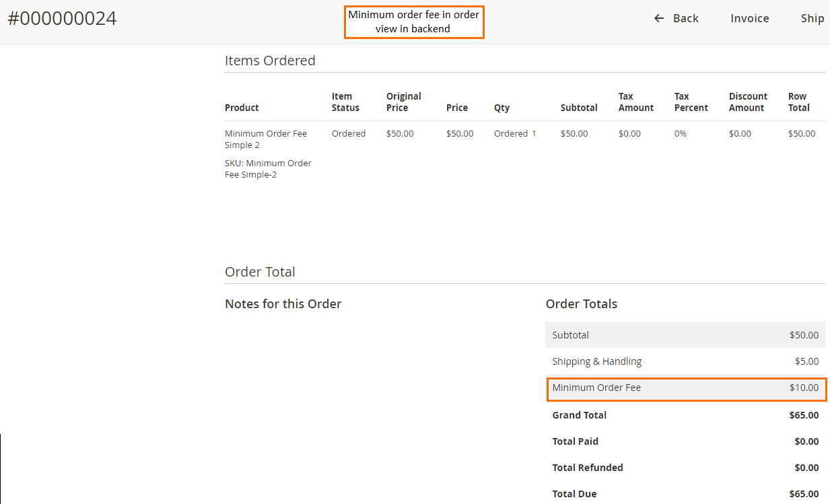This screenshot has width=830, height=504.
Task: Click the Product column header
Action: [240, 107]
